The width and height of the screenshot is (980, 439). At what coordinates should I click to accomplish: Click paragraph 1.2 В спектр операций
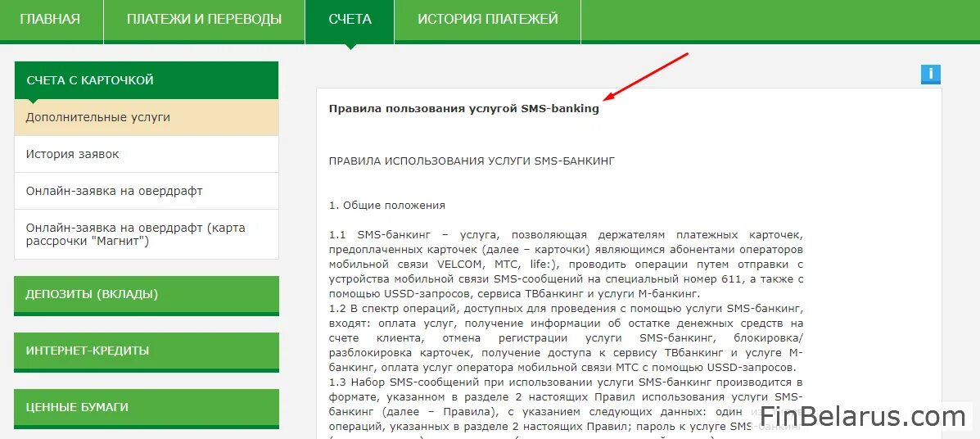point(566,337)
